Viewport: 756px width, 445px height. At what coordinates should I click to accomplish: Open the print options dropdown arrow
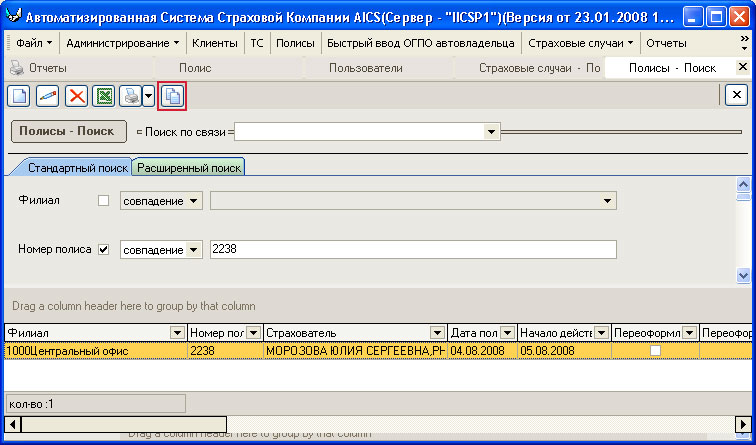point(148,96)
